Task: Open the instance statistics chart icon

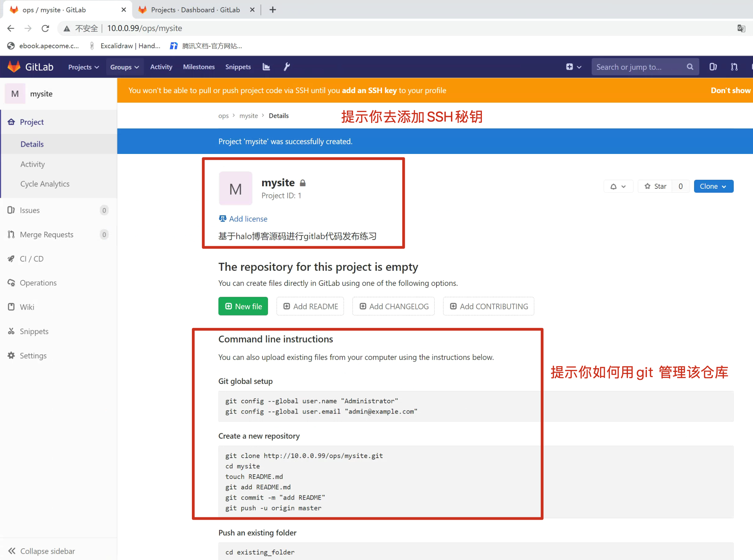Action: point(266,67)
